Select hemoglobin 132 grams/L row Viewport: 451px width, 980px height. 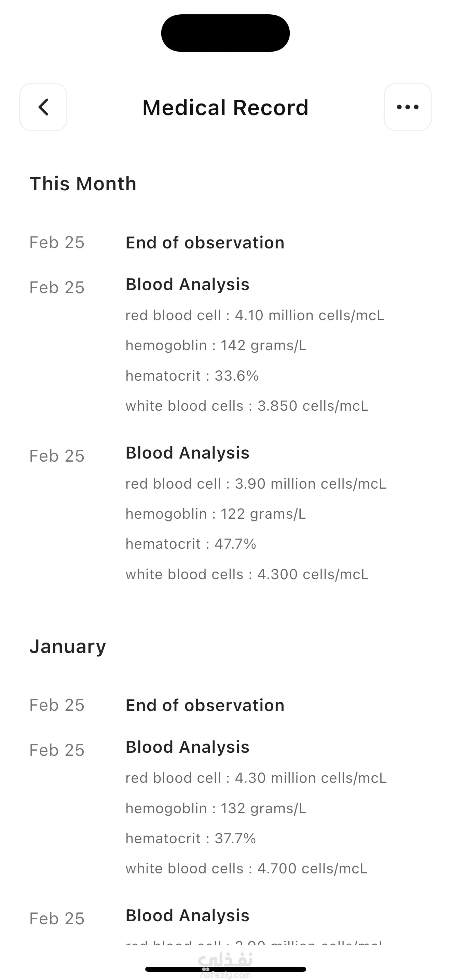coord(216,808)
